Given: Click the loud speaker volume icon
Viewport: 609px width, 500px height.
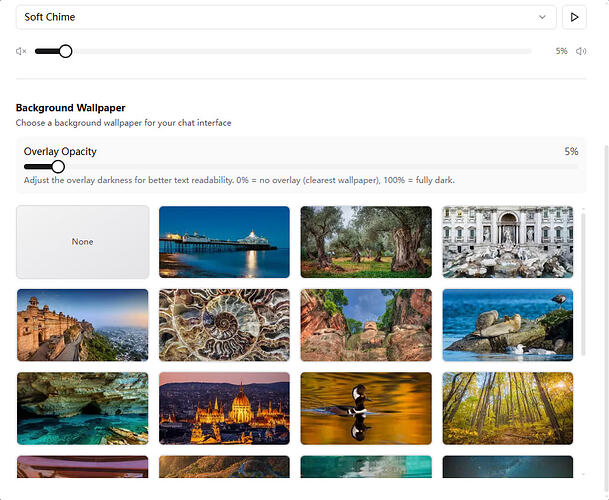Looking at the screenshot, I should (x=581, y=51).
